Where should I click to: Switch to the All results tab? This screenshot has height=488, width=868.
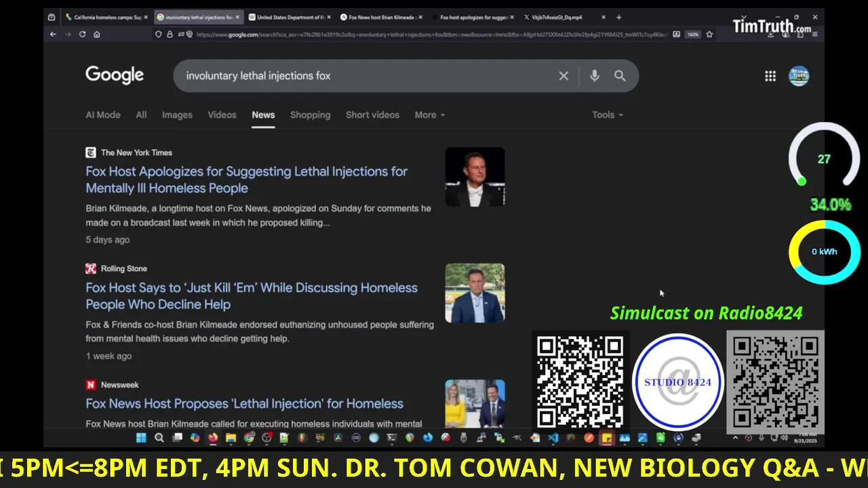click(x=141, y=115)
